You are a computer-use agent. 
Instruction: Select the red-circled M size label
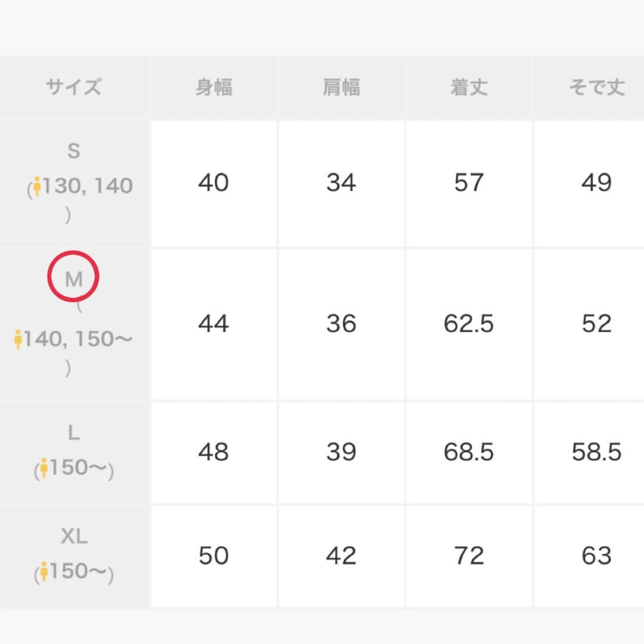click(73, 277)
